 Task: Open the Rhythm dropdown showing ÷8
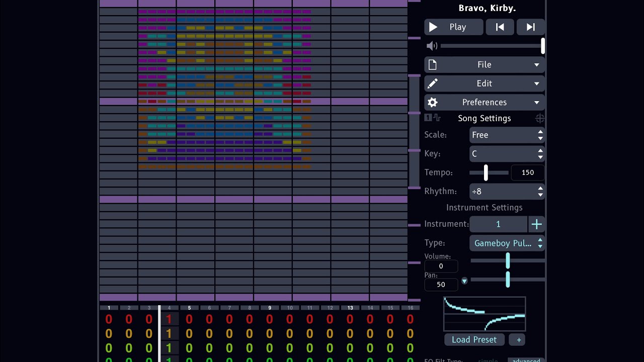[x=507, y=192]
